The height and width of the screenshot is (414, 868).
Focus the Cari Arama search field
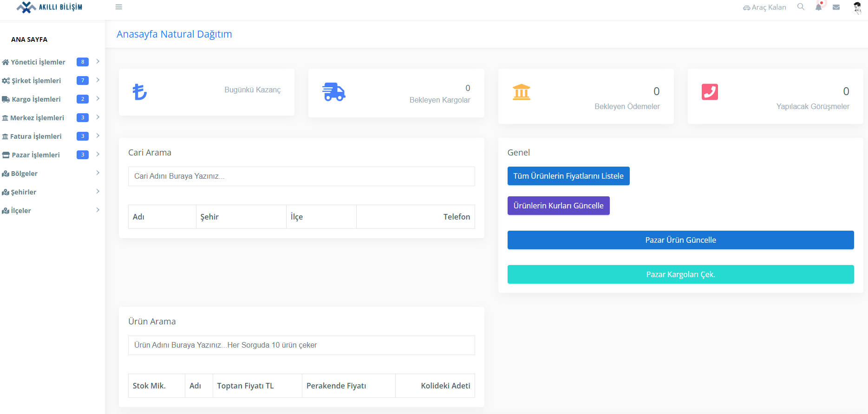click(x=301, y=176)
